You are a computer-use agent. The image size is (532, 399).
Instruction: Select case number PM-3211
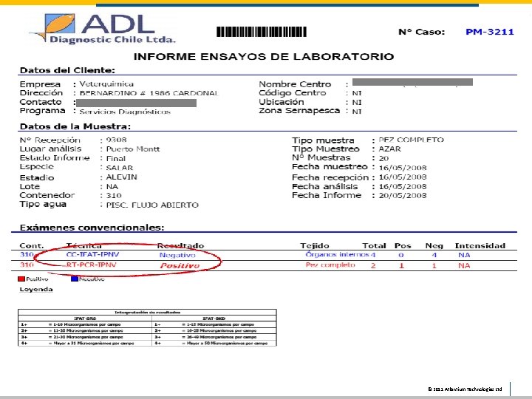point(490,32)
